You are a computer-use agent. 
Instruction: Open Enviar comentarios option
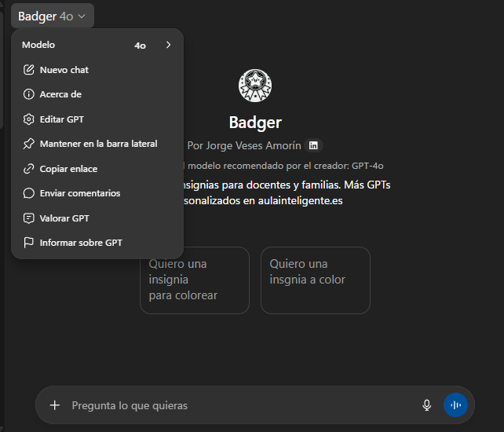[x=97, y=193]
